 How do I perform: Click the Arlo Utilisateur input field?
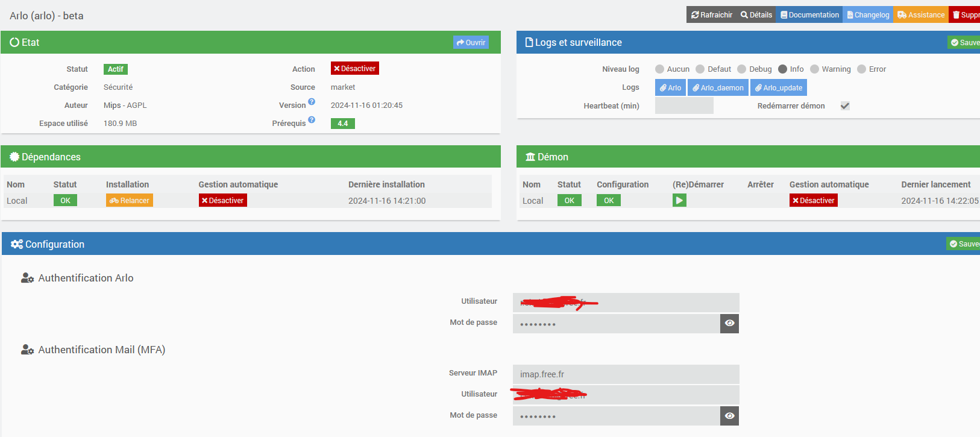pyautogui.click(x=626, y=303)
